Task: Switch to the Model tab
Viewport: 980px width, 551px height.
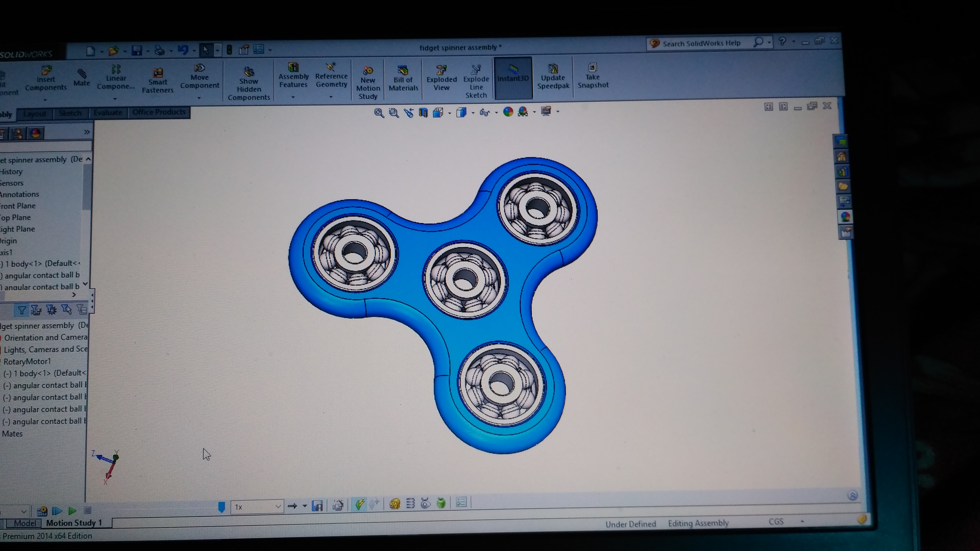Action: point(25,523)
